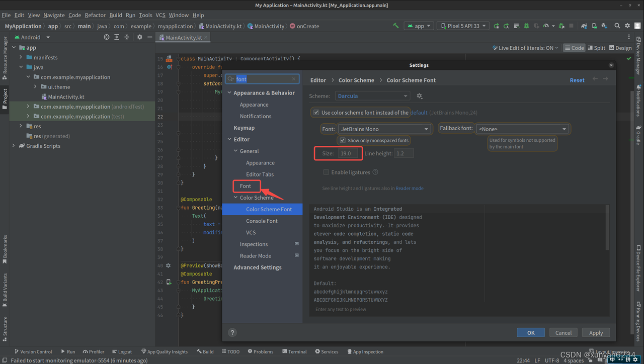Open the Scheme Darcula dropdown
This screenshot has height=364, width=644.
372,96
